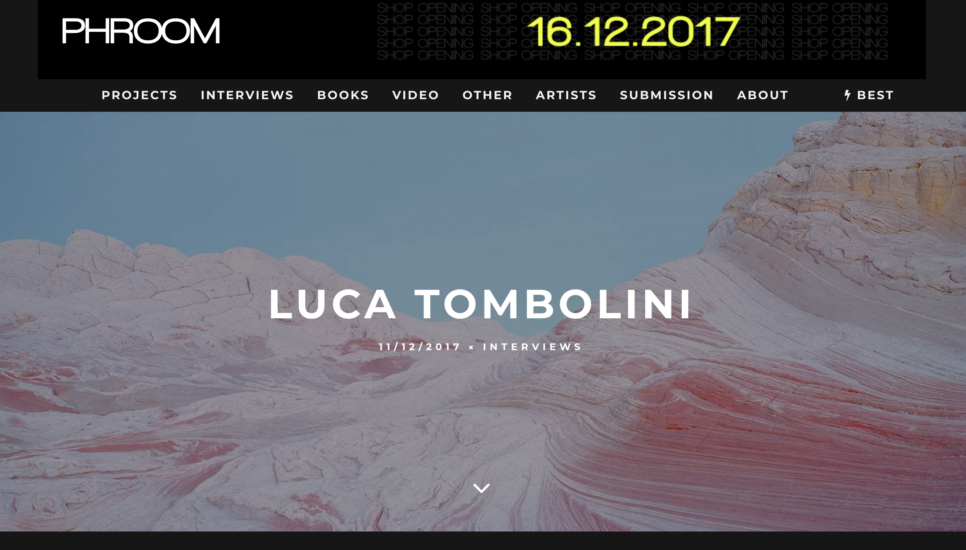Click the INTERVIEWS category under the title
This screenshot has width=966, height=550.
[x=532, y=347]
